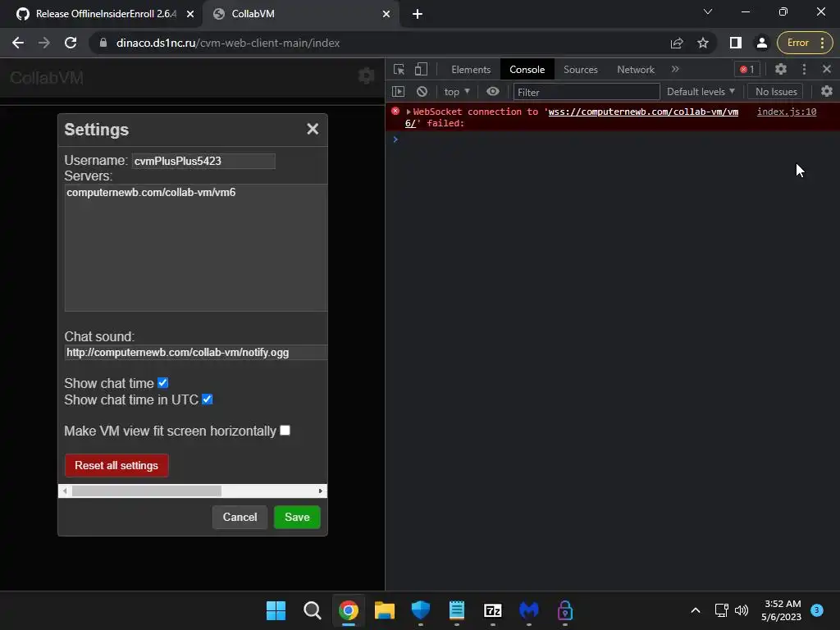Save the settings

[297, 517]
